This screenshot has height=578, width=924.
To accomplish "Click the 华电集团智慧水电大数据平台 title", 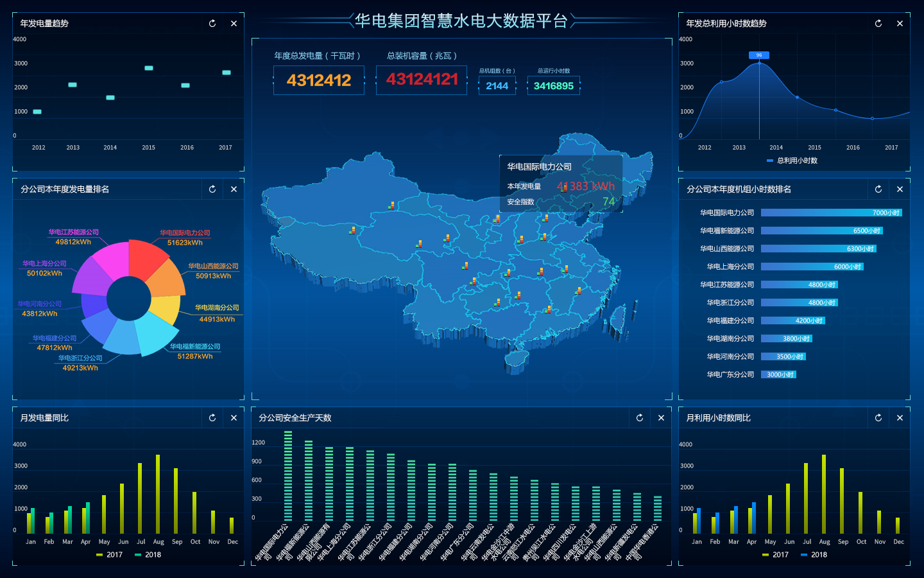I will (x=461, y=21).
